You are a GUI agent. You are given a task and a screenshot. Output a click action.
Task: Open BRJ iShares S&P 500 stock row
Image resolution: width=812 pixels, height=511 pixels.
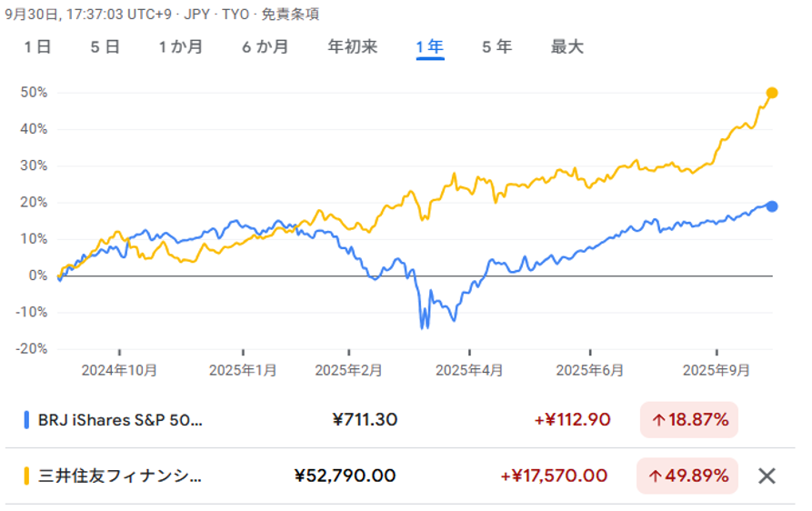click(x=120, y=420)
